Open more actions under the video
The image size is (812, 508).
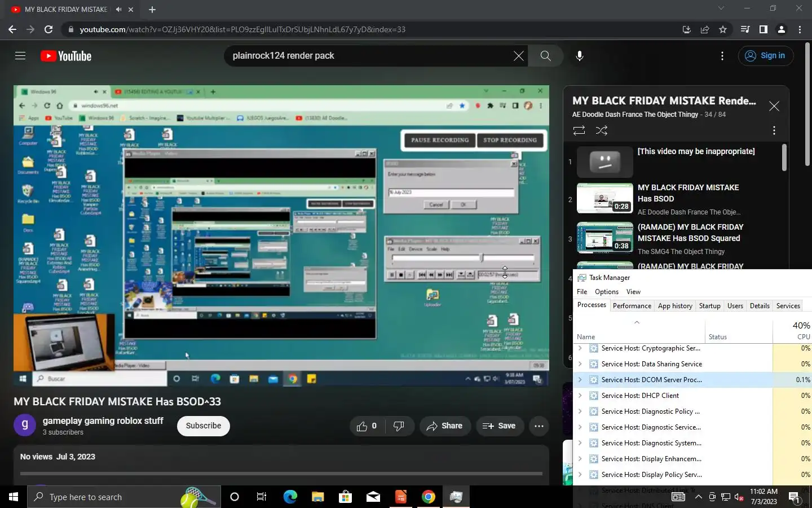pos(539,426)
